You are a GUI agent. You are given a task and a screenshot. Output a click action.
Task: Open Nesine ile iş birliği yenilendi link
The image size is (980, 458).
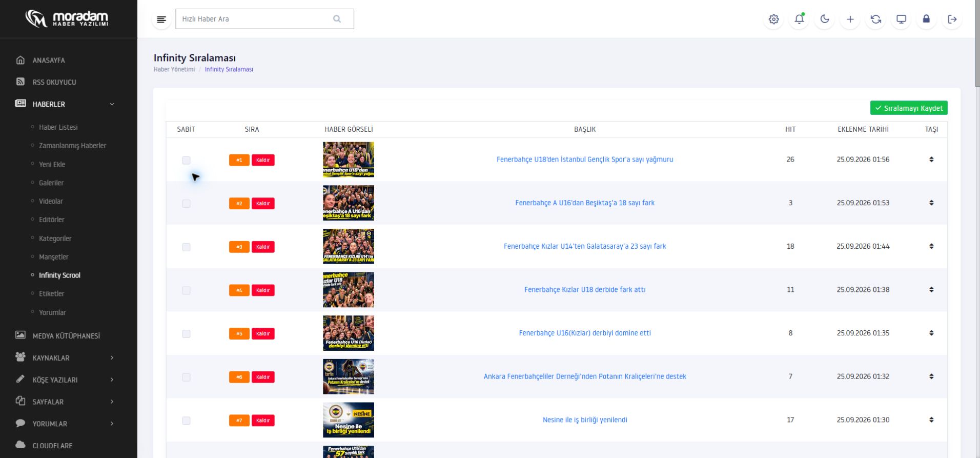pyautogui.click(x=585, y=420)
